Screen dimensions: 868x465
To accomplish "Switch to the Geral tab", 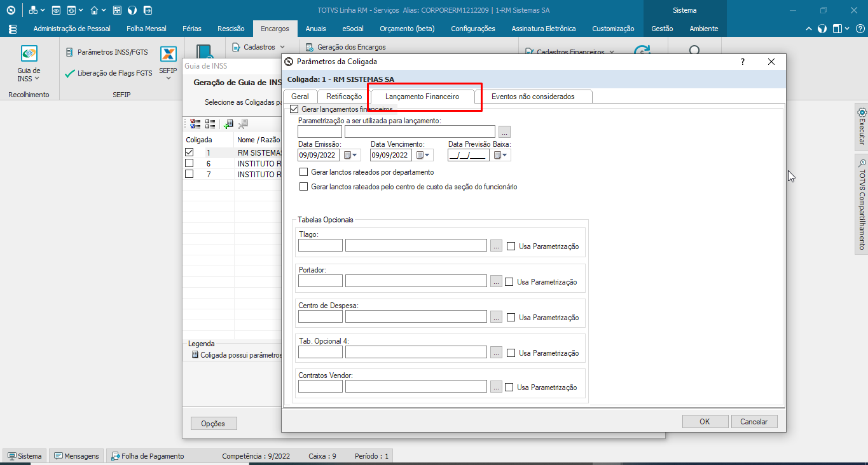I will (300, 97).
